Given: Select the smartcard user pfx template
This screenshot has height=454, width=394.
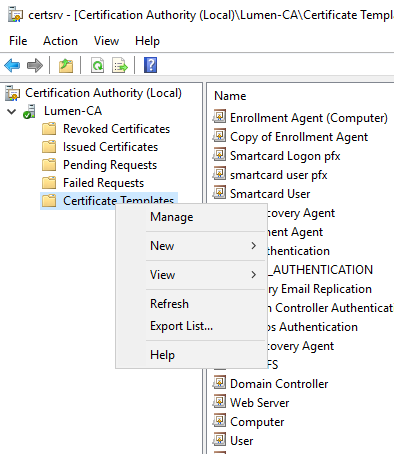Looking at the screenshot, I should (279, 175).
